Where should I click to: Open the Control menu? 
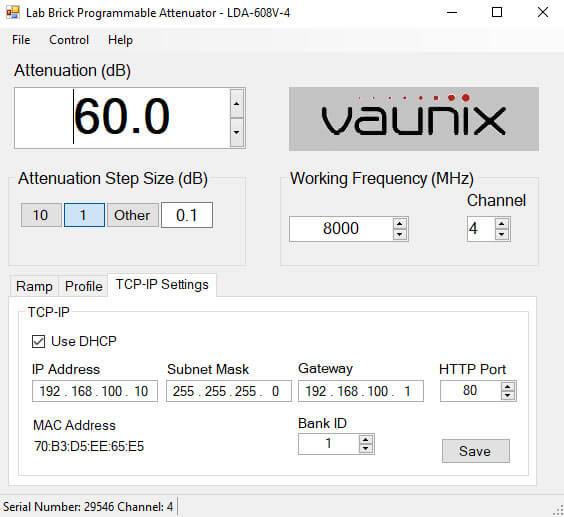(69, 40)
